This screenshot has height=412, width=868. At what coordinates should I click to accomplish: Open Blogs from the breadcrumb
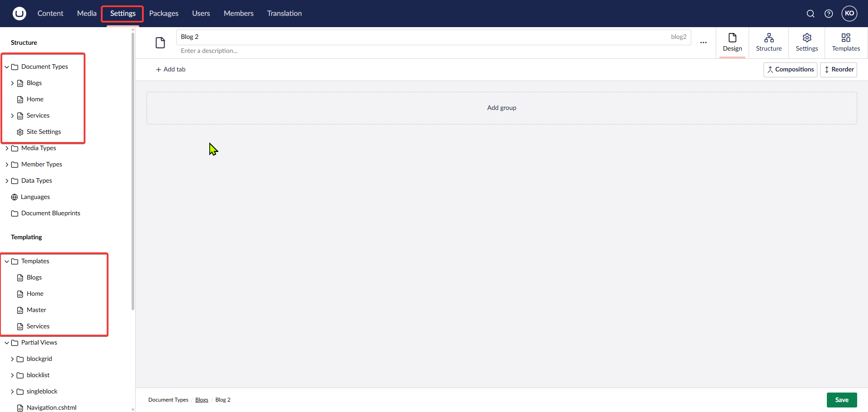pos(202,400)
